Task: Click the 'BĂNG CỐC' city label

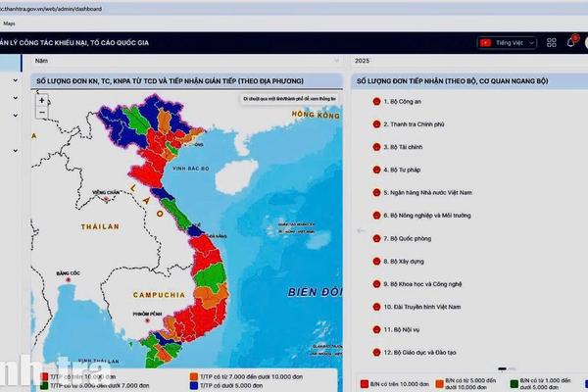Action: (x=68, y=273)
